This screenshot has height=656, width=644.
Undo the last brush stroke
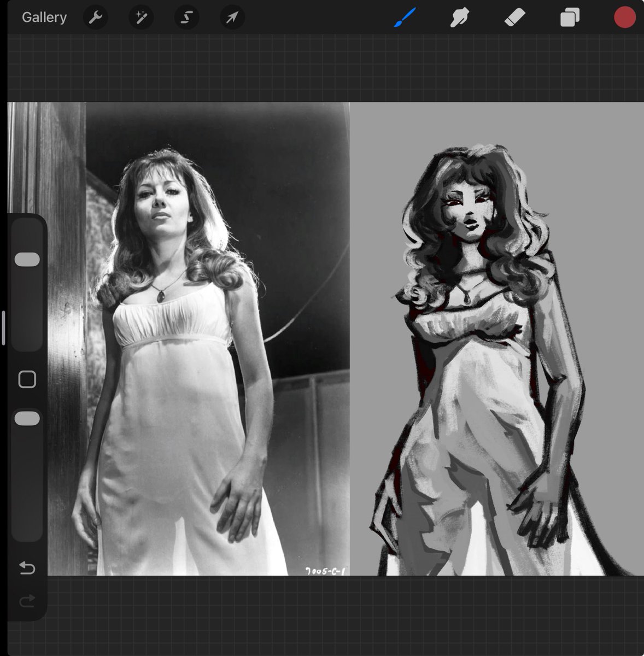(27, 569)
